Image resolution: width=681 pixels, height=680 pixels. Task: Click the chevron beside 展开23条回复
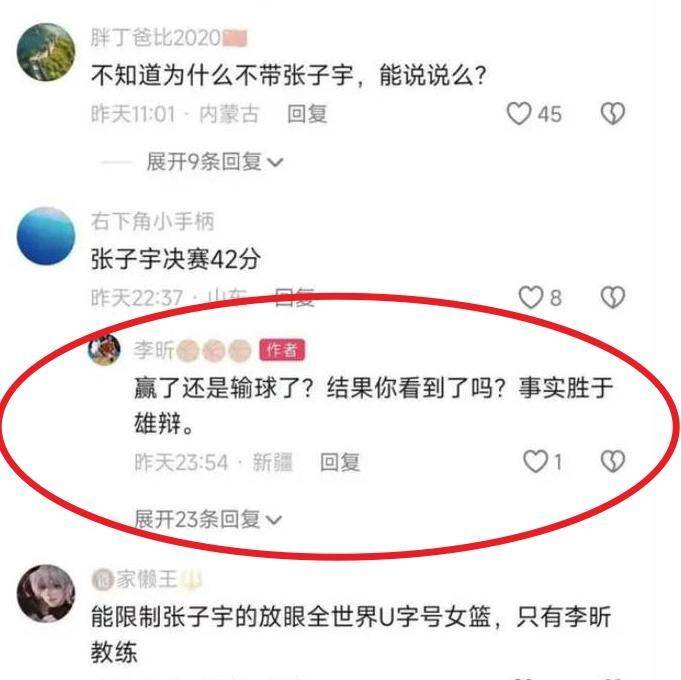(274, 520)
